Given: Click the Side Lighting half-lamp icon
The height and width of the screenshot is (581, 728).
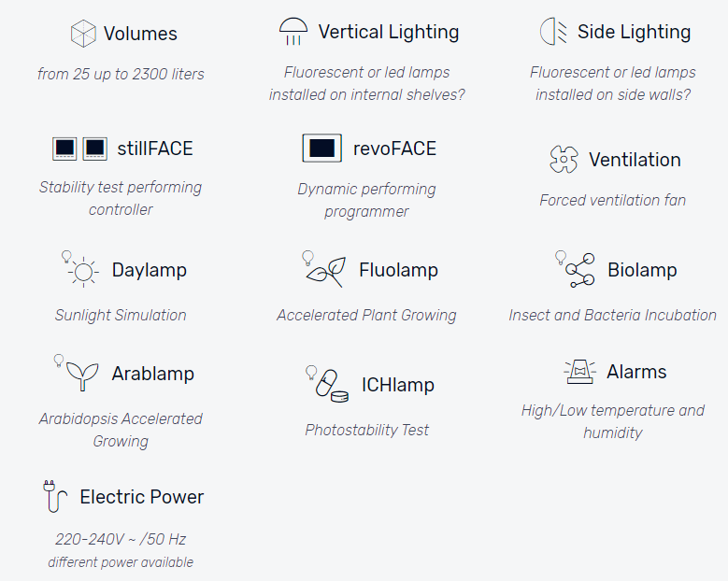Looking at the screenshot, I should pos(553,32).
